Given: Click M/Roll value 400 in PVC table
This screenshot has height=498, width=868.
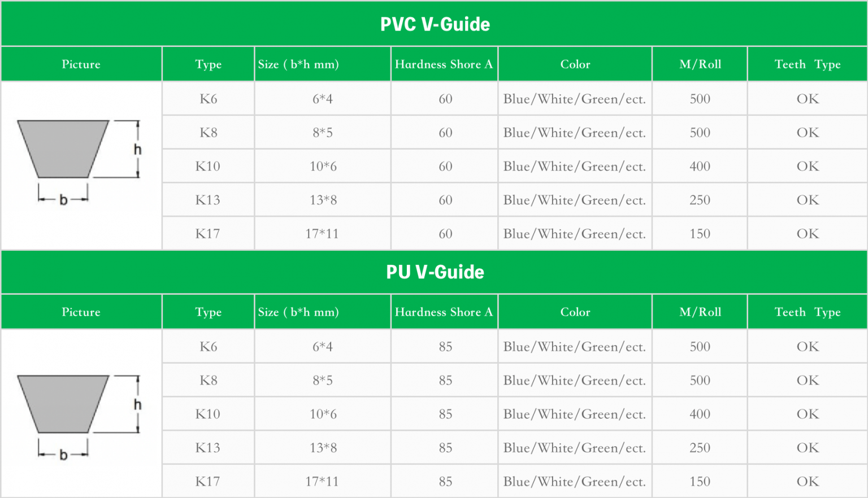Looking at the screenshot, I should point(700,167).
